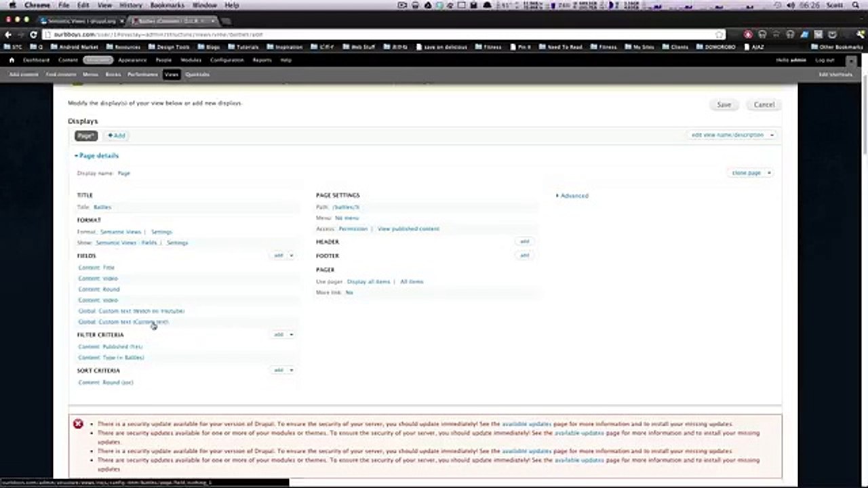Reload the page with the refresh icon

click(x=33, y=34)
